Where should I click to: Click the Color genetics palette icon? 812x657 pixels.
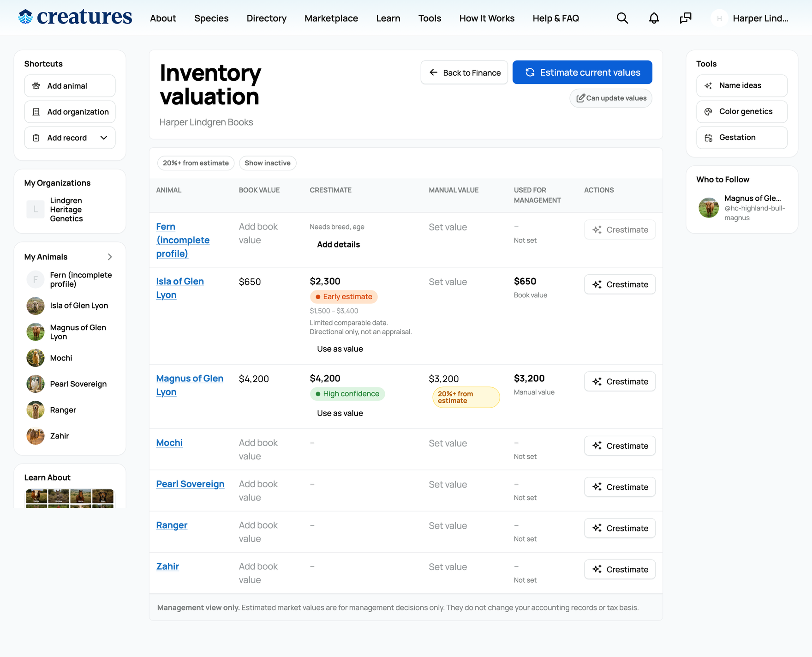[x=708, y=112]
